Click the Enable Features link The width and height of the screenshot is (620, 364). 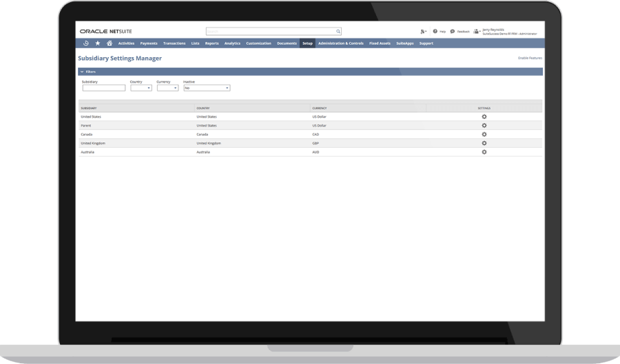coord(530,58)
